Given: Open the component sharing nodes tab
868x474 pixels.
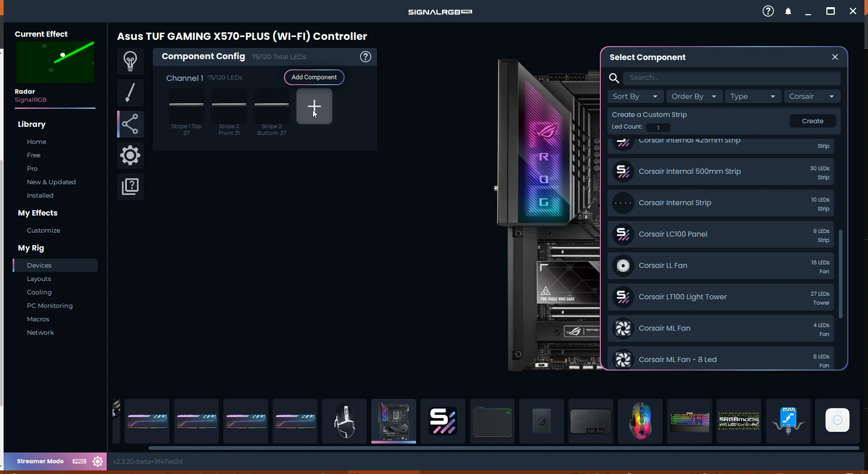Looking at the screenshot, I should [x=130, y=124].
